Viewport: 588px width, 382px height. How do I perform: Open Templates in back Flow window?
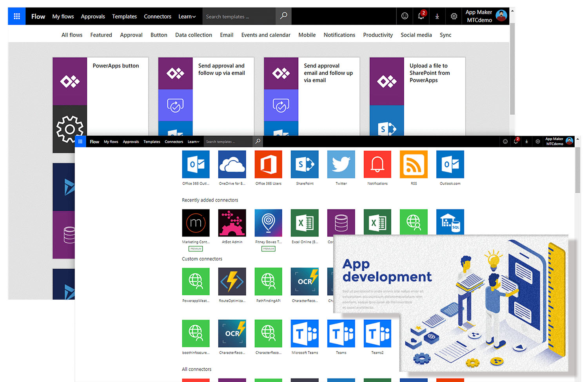[x=124, y=16]
